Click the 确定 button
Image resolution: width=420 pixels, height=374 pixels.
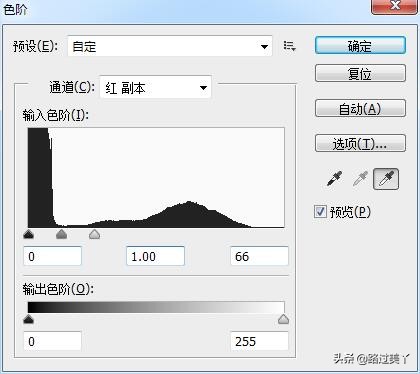(x=360, y=46)
